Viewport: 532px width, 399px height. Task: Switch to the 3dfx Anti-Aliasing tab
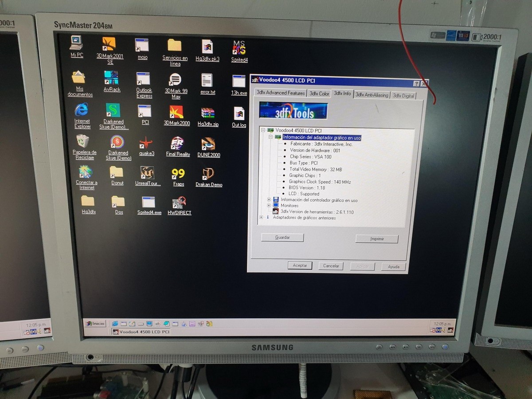click(372, 94)
